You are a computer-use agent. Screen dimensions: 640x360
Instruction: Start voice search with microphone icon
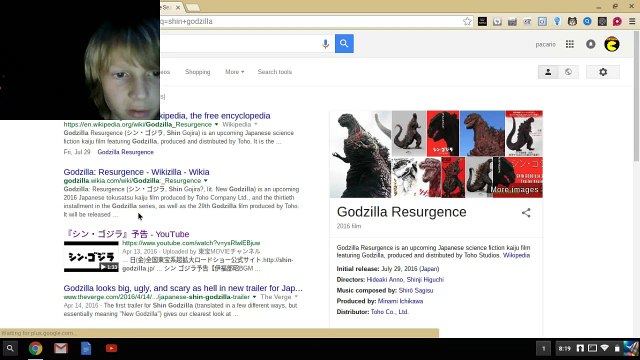(325, 44)
